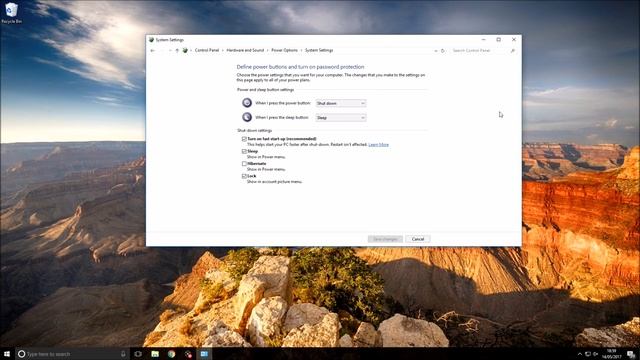
Task: Toggle the Sleep checkbox
Action: coord(244,151)
